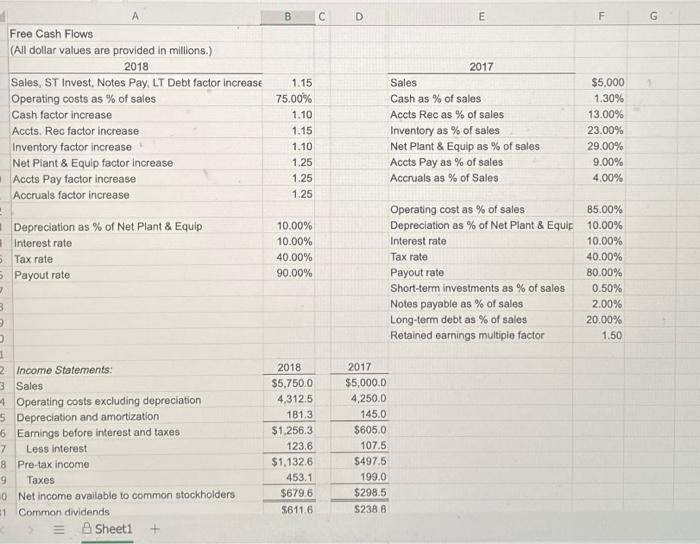This screenshot has height=544, width=700.
Task: Select 2017 interest value 107.5
Action: point(373,445)
